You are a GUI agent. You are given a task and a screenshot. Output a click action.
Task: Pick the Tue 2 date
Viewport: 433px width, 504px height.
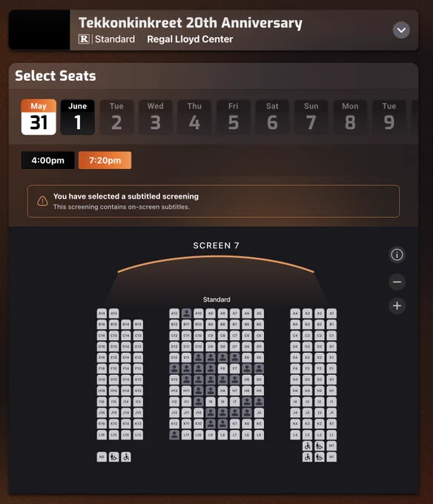tap(116, 117)
